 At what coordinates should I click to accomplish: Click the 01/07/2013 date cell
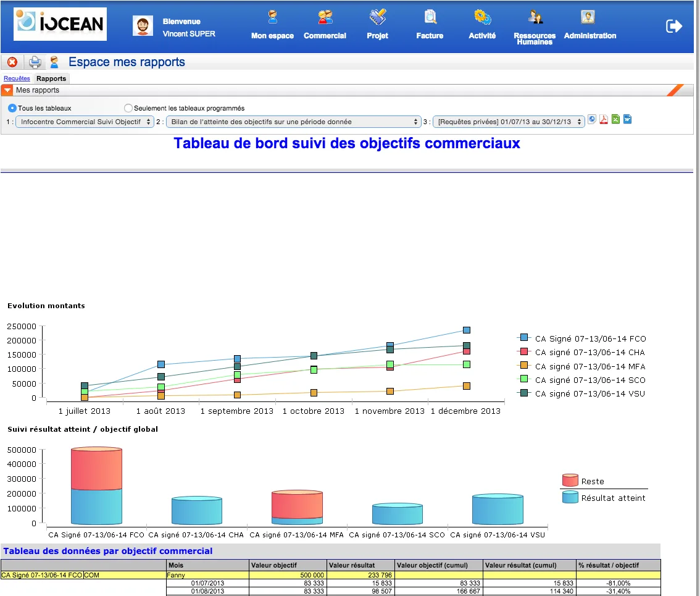click(207, 583)
